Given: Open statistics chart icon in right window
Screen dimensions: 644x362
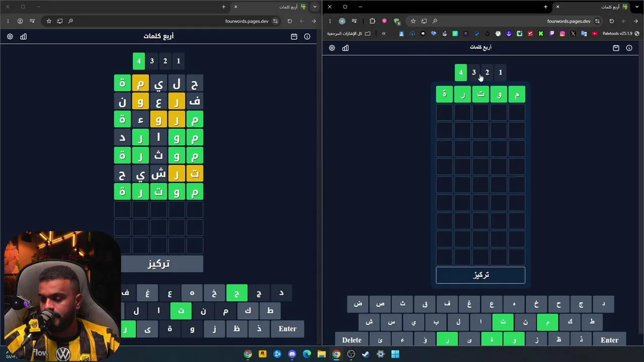Looking at the screenshot, I should tap(345, 48).
